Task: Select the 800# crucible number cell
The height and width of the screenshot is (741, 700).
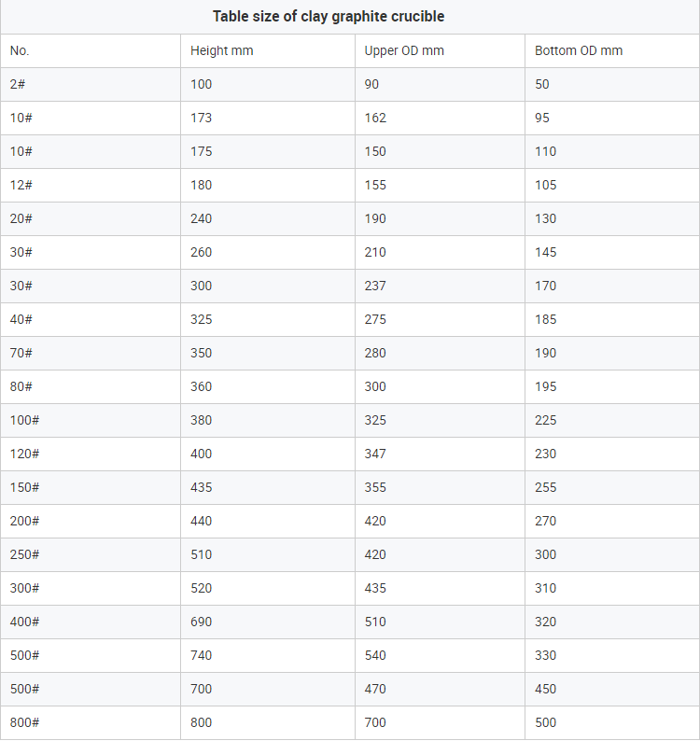Action: tap(24, 722)
